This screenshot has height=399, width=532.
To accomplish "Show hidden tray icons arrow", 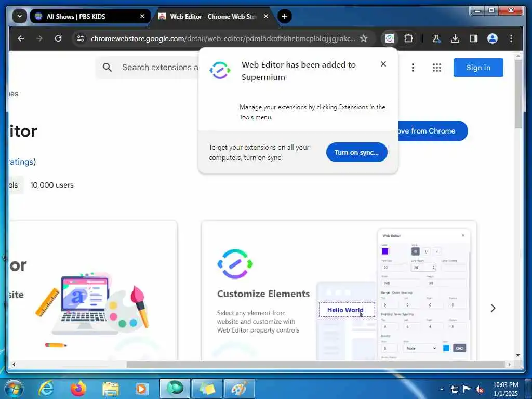I will tap(442, 389).
